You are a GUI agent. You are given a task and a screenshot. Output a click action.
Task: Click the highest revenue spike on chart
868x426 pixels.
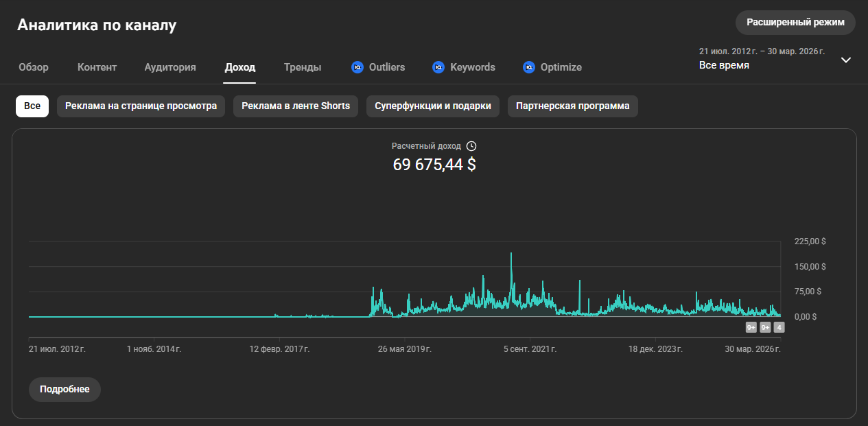(x=511, y=255)
